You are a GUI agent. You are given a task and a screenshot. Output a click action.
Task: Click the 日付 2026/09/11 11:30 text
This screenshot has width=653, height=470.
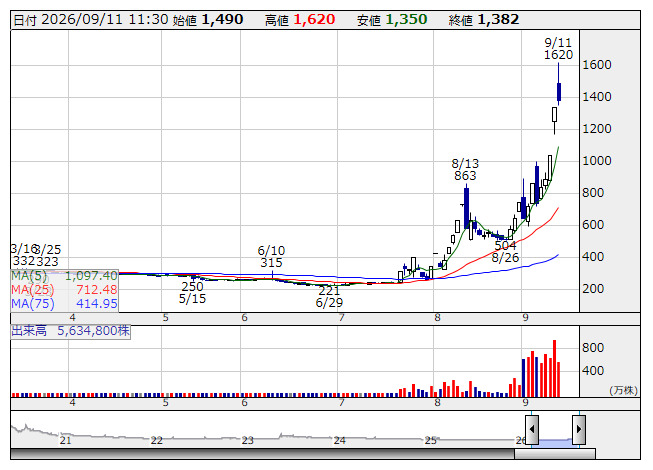[x=91, y=20]
